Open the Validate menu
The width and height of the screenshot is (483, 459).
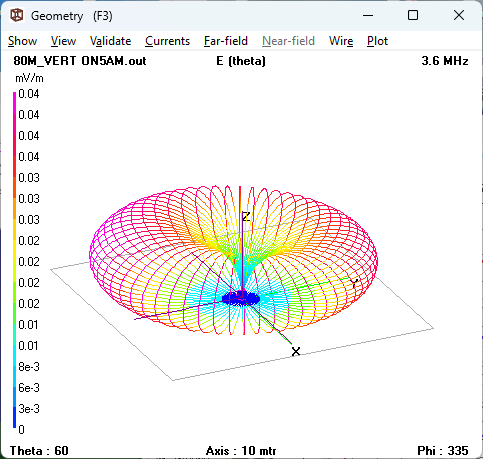(110, 41)
